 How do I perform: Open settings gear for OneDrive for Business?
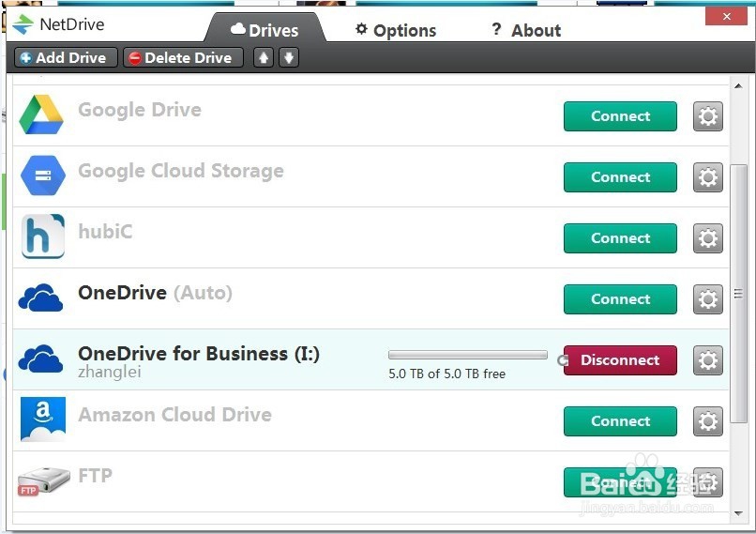[708, 360]
